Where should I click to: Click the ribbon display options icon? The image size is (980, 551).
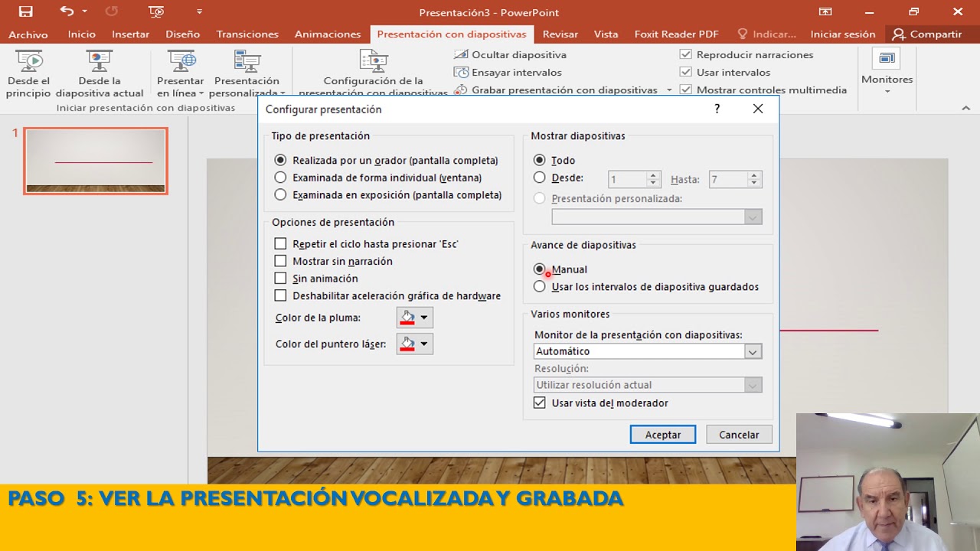click(825, 11)
